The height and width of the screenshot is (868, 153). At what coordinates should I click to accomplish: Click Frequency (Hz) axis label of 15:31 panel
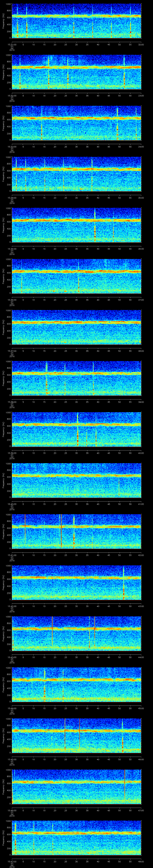tap(3, 21)
